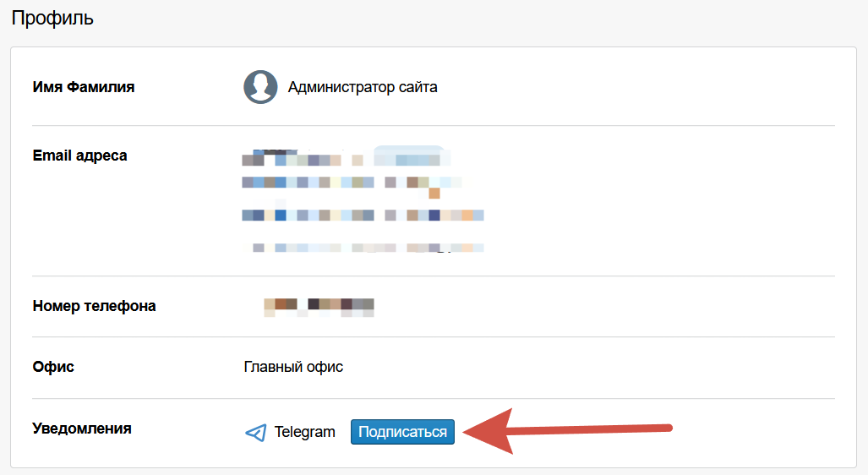
Task: Click the light blue tab above first email
Action: (x=408, y=149)
